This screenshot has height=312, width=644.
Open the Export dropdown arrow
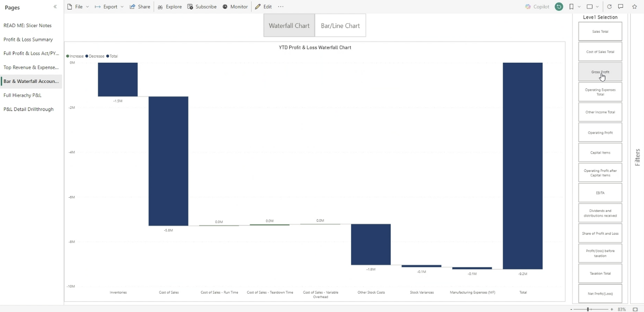(122, 7)
